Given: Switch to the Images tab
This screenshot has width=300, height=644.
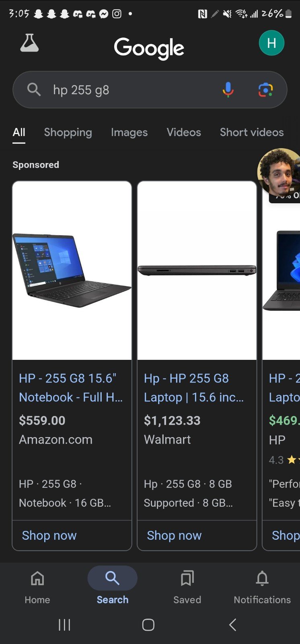Looking at the screenshot, I should 129,132.
